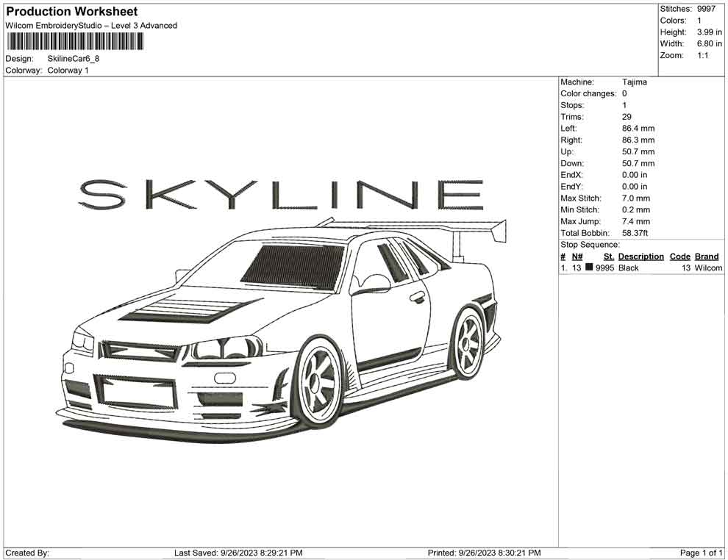This screenshot has width=728, height=560.
Task: Click the Printed timestamp
Action: click(485, 553)
